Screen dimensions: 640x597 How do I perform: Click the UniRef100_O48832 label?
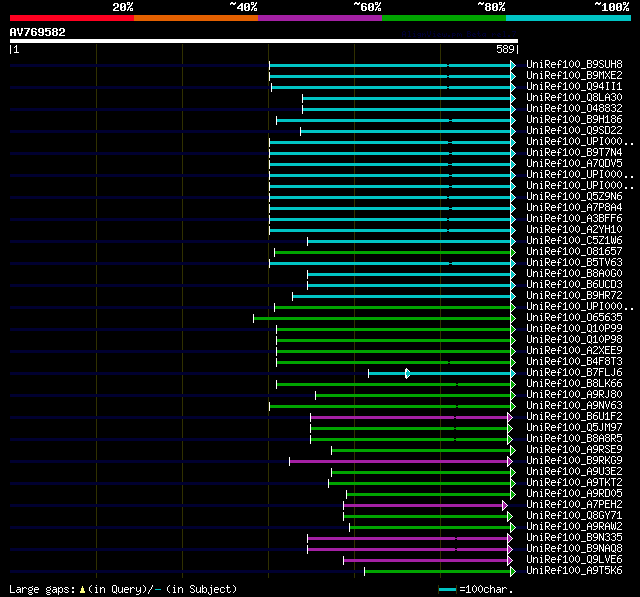574,109
